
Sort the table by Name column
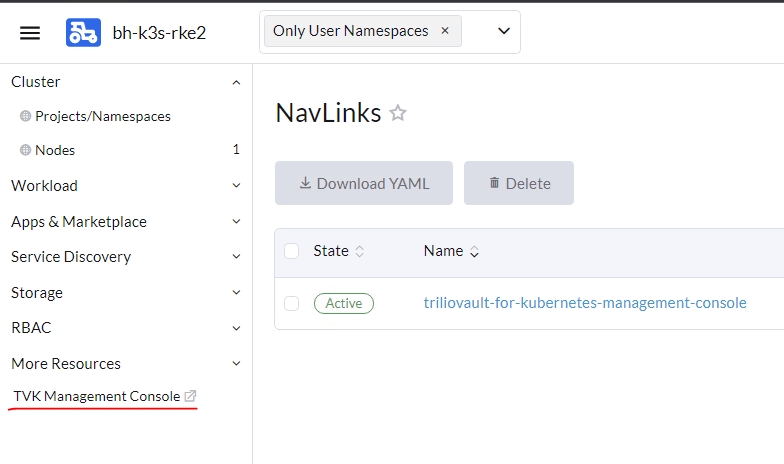(474, 252)
